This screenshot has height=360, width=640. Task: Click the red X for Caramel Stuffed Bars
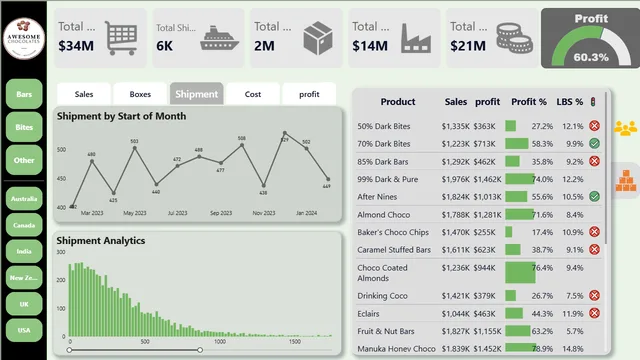(594, 249)
